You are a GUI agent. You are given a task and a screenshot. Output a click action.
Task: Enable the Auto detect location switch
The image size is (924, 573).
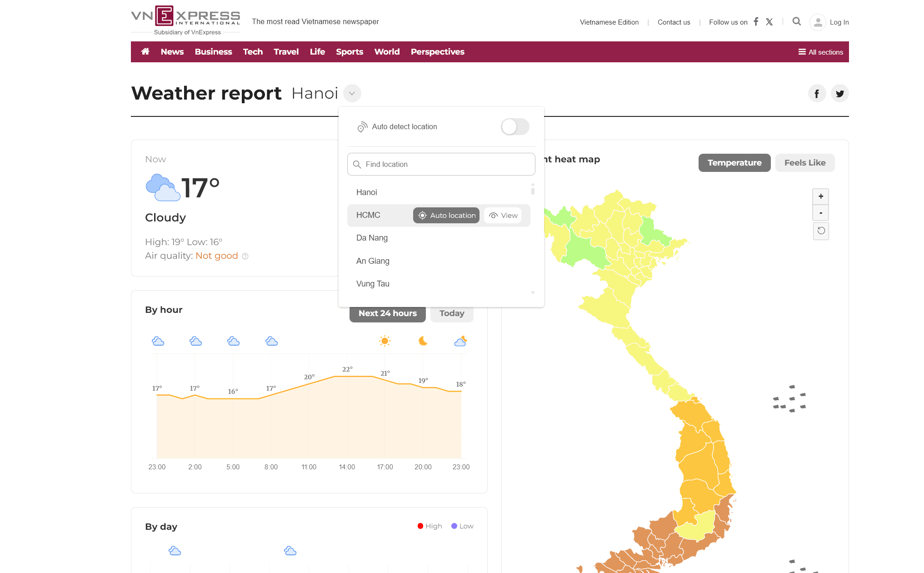(x=514, y=127)
